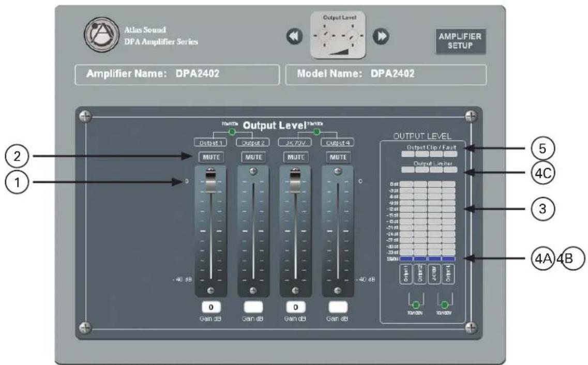Grab the Output 1 fader handle
Image resolution: width=588 pixels, height=365 pixels.
211,182
